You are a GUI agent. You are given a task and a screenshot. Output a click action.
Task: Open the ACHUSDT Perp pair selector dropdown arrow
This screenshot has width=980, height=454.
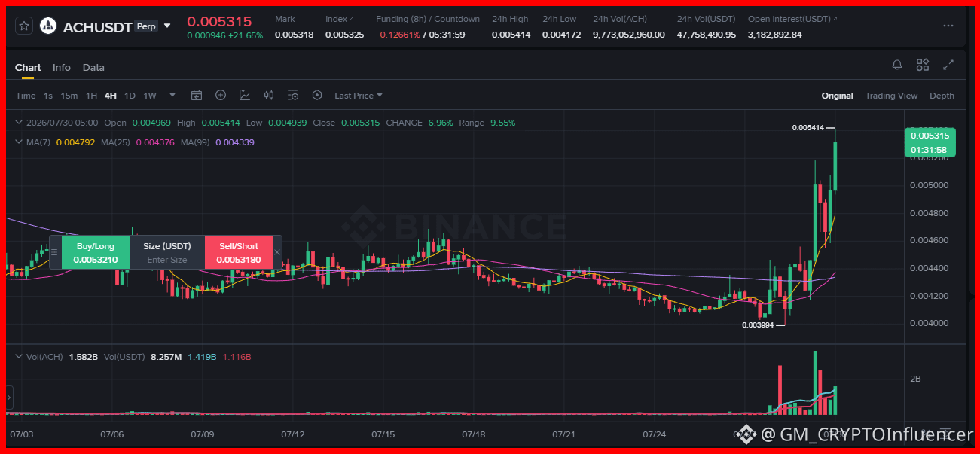click(167, 26)
